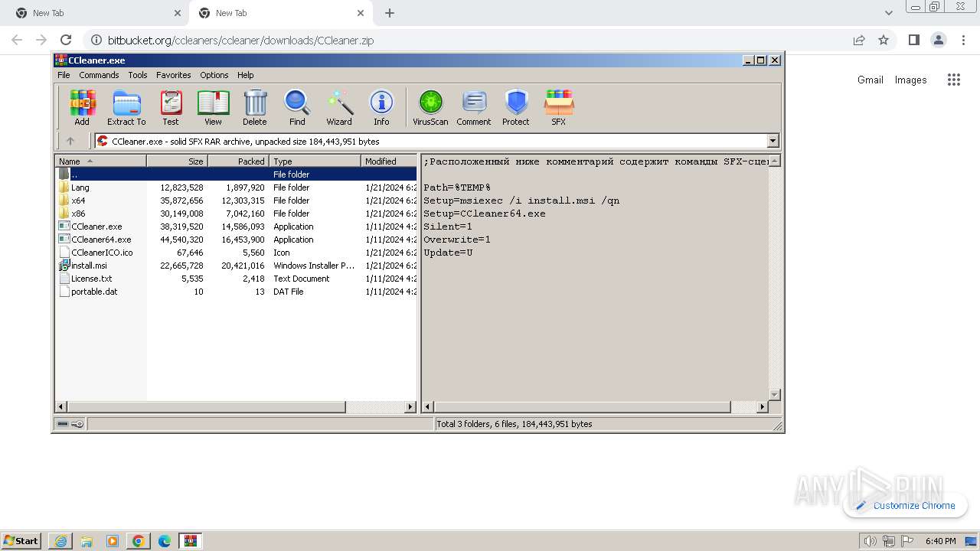
Task: Select the parent folder '..' row
Action: point(237,174)
